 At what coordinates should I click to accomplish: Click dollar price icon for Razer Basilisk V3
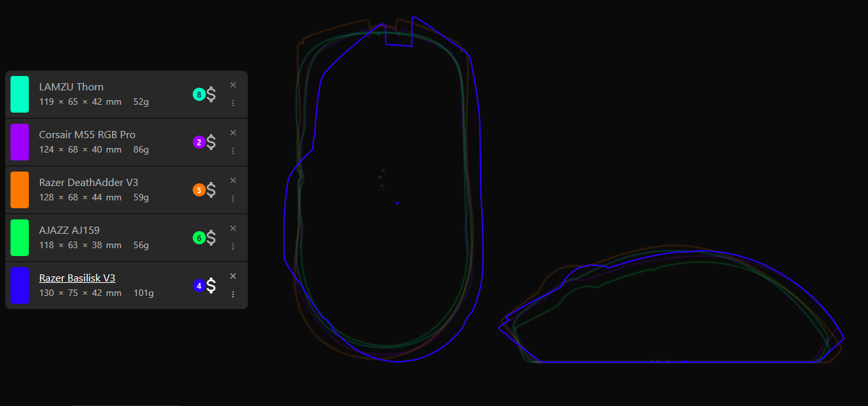coord(211,286)
